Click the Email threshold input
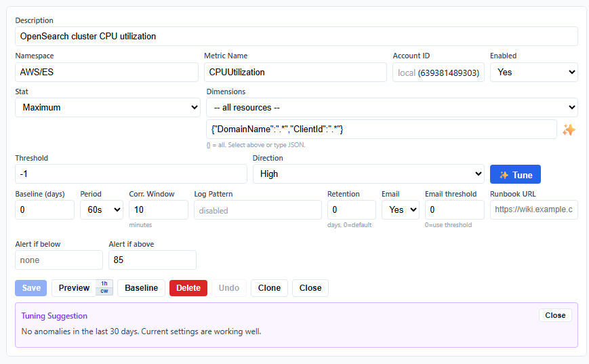 click(455, 209)
